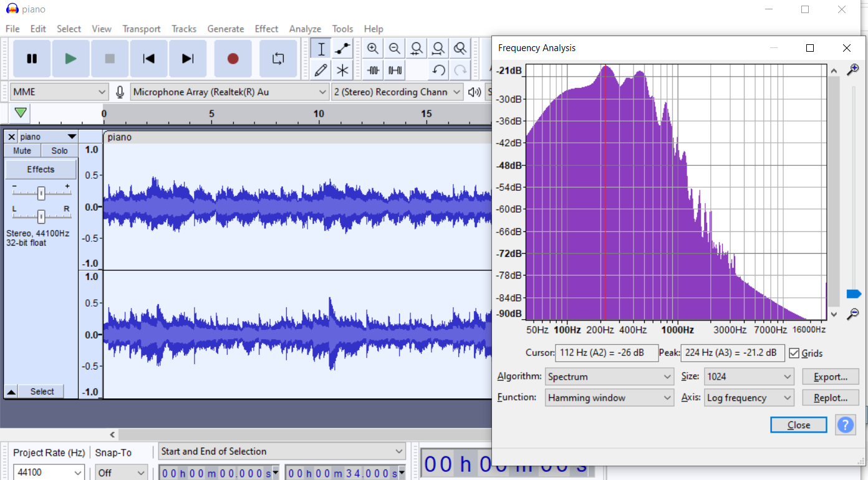Open the File menu

pos(12,29)
